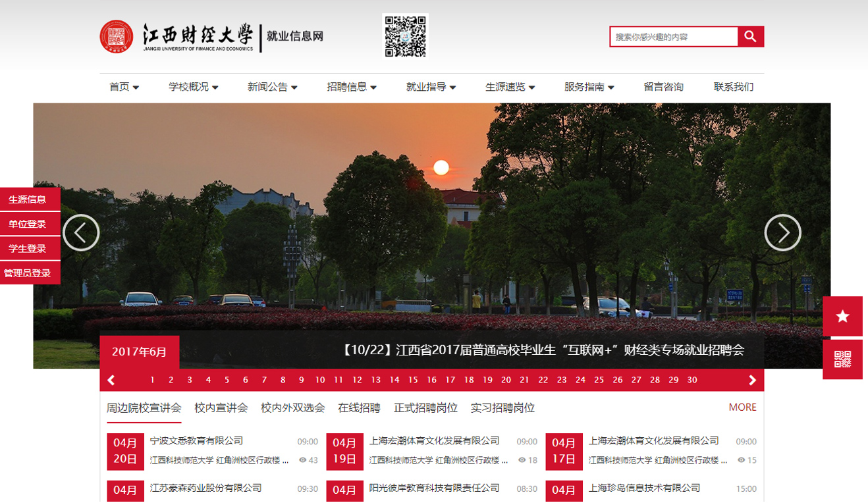Select 首页 in the navigation menu
This screenshot has width=868, height=503.
tap(120, 86)
